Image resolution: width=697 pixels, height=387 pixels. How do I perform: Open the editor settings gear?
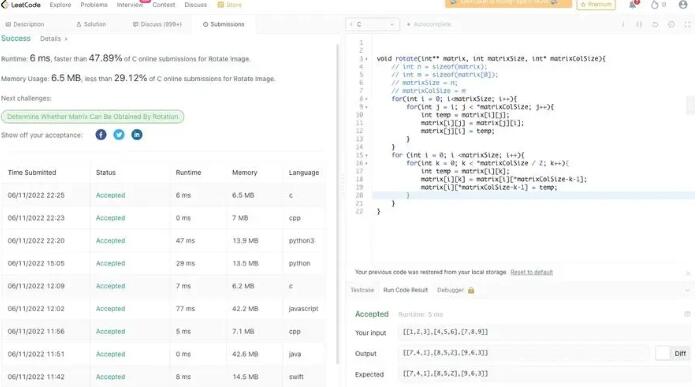coord(671,24)
